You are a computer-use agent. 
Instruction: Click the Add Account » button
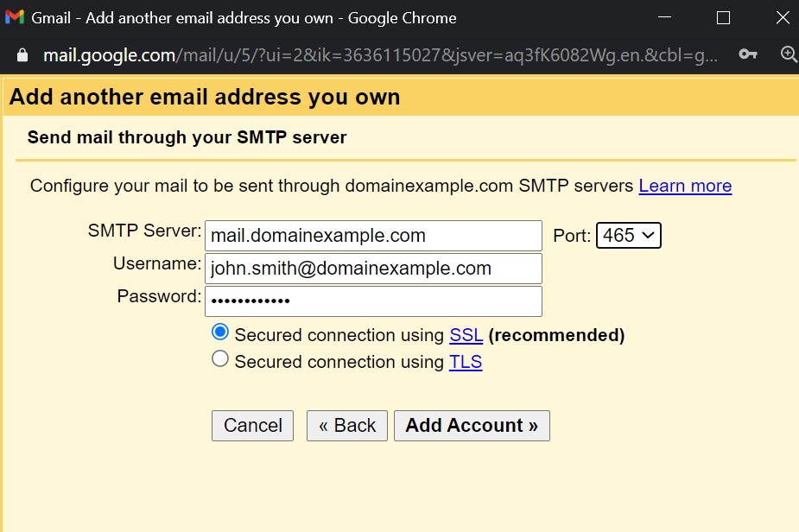[472, 426]
